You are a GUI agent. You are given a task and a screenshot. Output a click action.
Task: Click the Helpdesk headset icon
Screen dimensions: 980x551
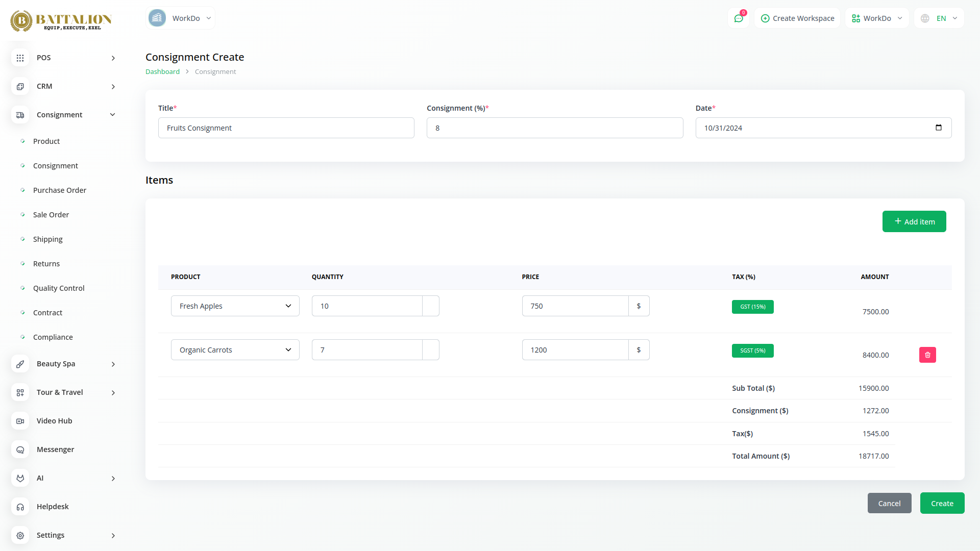point(20,507)
